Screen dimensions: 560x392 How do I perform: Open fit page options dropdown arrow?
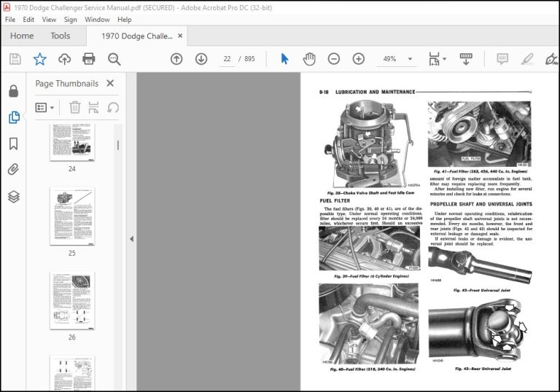[x=444, y=59]
